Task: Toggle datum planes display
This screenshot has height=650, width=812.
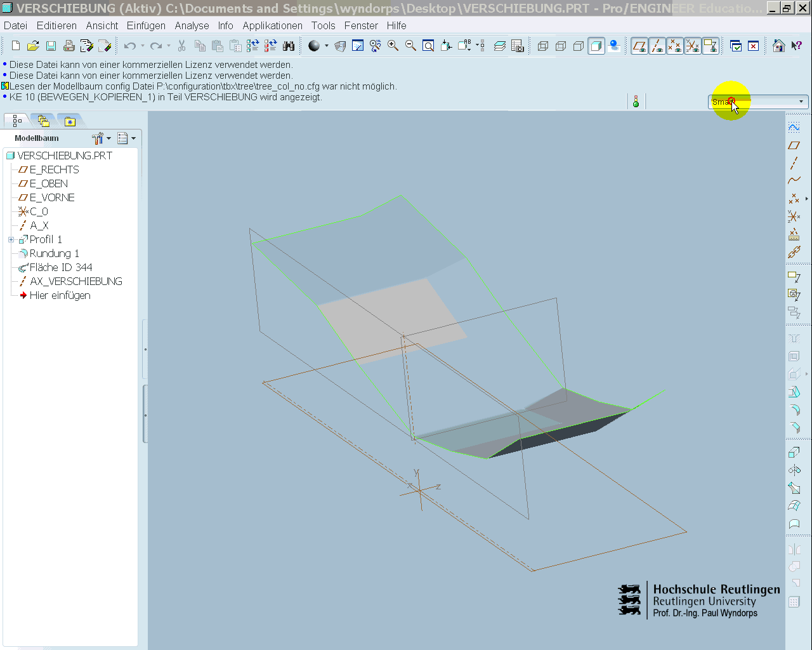Action: tap(639, 46)
